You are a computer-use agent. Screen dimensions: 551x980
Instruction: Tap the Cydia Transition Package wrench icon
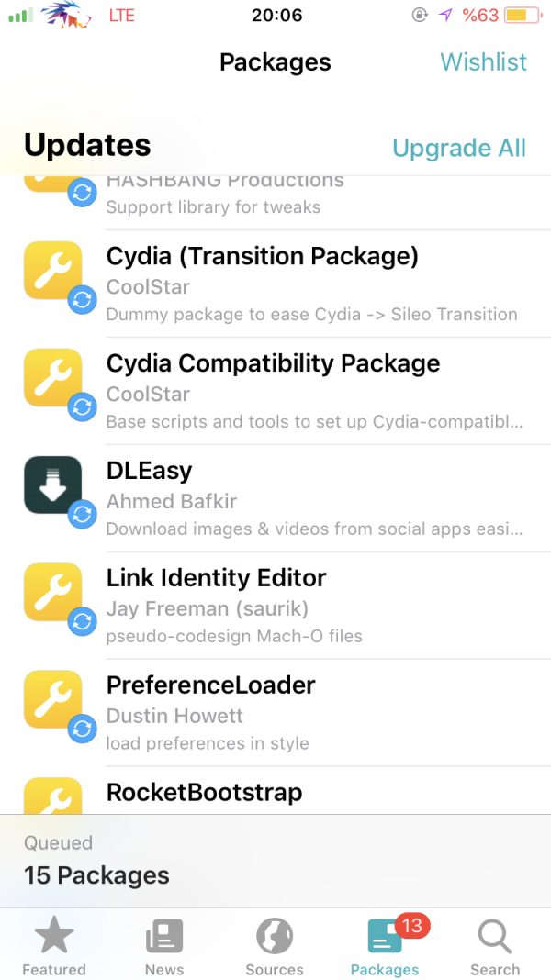51,268
